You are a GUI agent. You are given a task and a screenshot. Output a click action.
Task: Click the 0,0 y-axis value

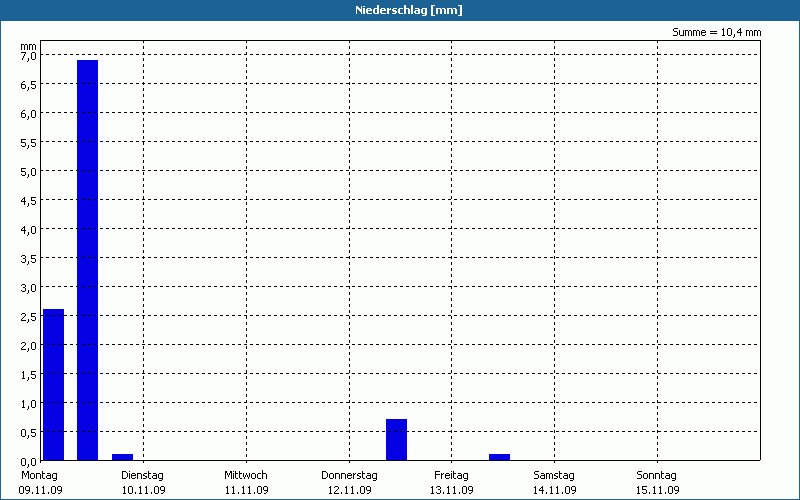click(x=29, y=462)
